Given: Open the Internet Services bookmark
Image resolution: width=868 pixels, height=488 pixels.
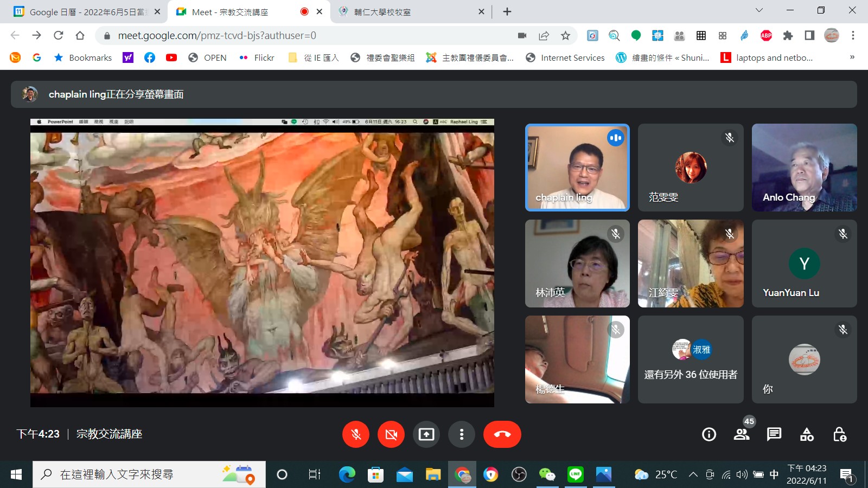Looking at the screenshot, I should [565, 57].
